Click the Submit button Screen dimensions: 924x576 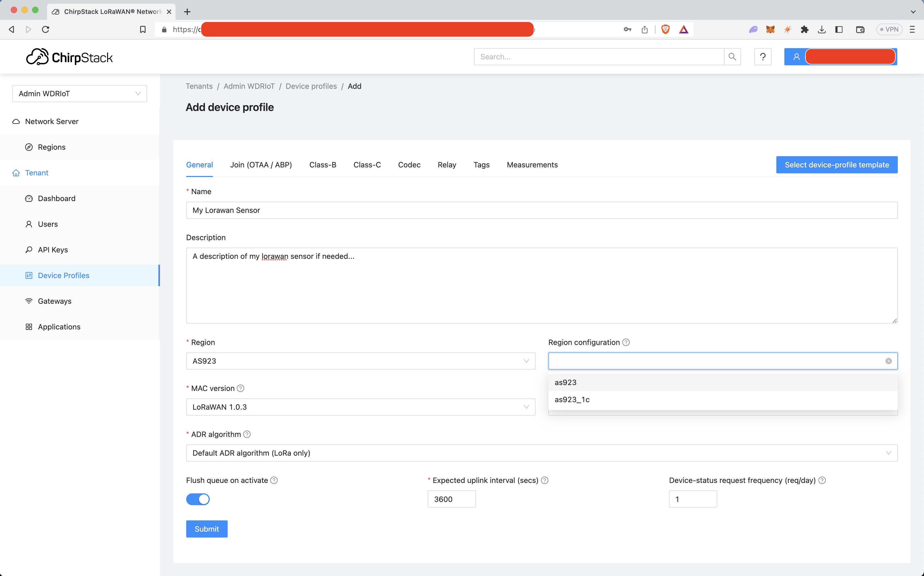click(207, 529)
